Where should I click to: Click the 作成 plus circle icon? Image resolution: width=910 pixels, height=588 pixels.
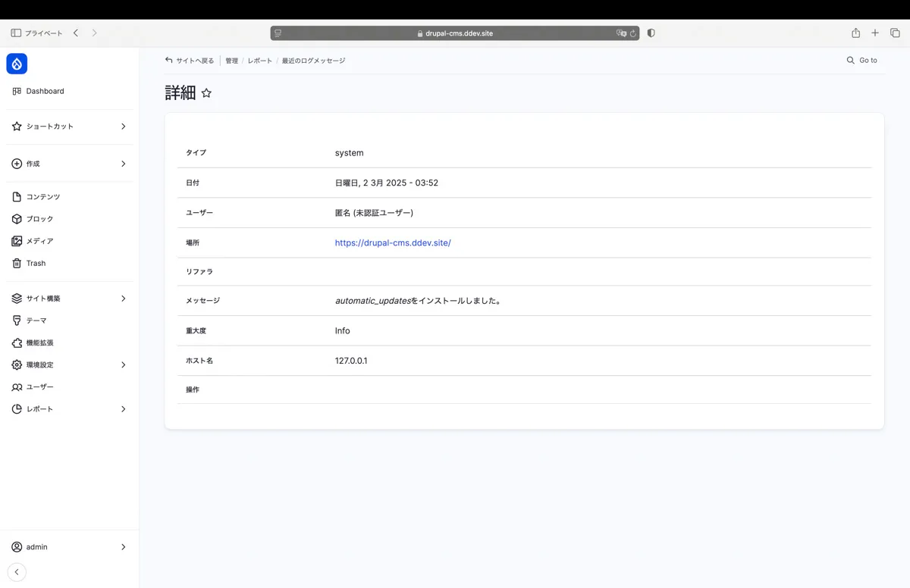17,164
